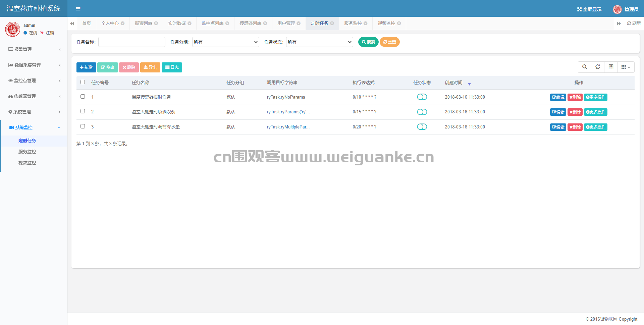Click the 导出 export button

tap(150, 67)
